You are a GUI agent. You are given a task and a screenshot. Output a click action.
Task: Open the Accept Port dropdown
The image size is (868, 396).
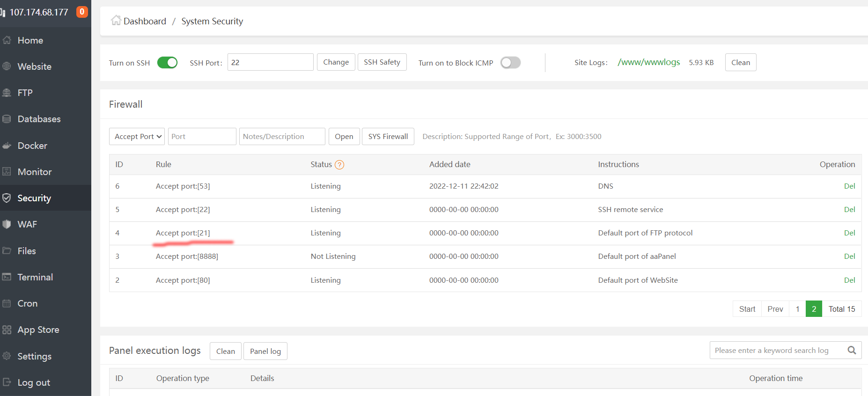click(137, 137)
